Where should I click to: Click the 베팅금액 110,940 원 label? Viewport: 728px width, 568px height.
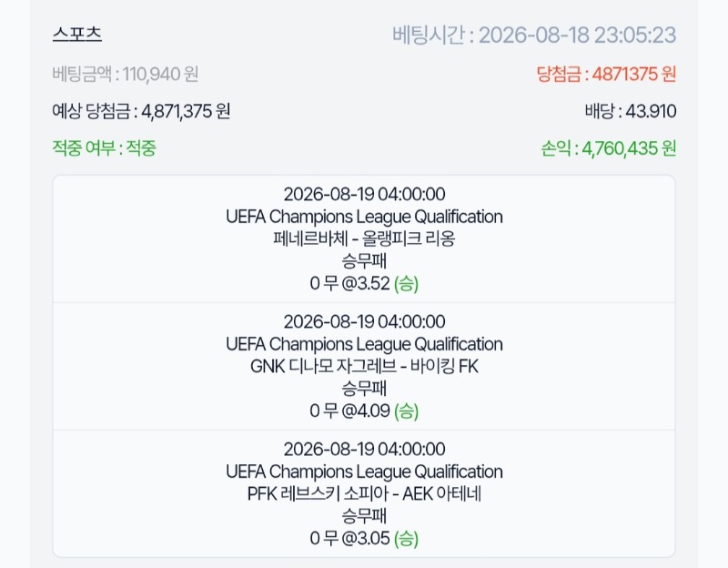pyautogui.click(x=126, y=74)
